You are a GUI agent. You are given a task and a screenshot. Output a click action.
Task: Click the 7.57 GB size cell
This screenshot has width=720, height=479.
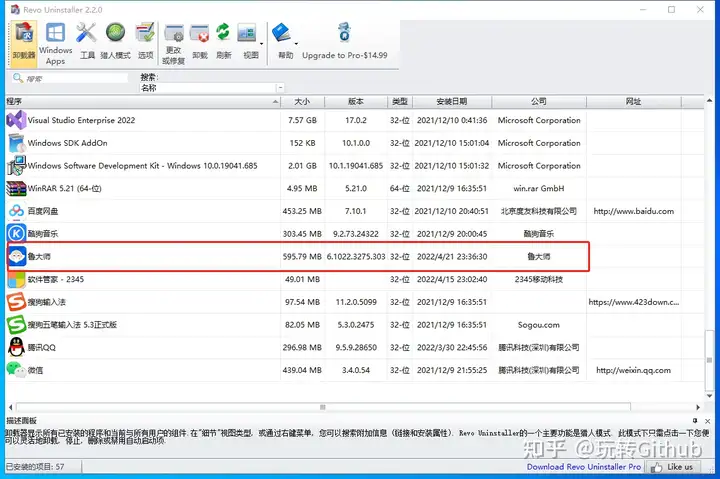(x=302, y=120)
